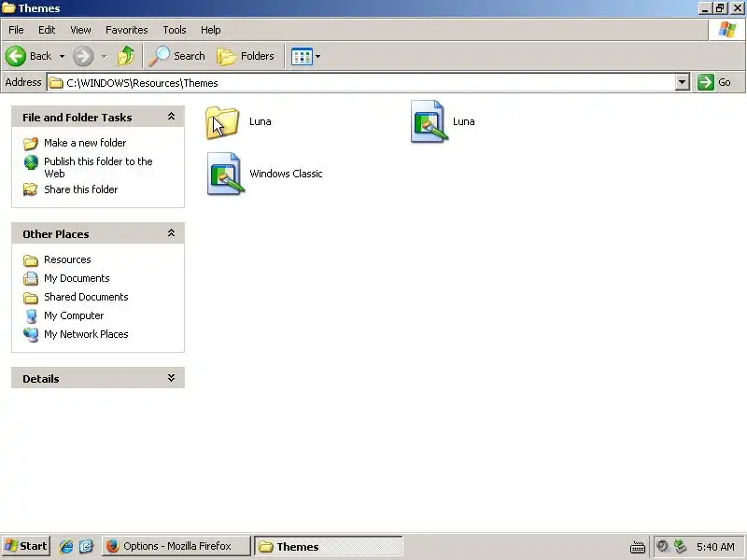Open the Help menu
This screenshot has width=747, height=560.
pos(211,30)
